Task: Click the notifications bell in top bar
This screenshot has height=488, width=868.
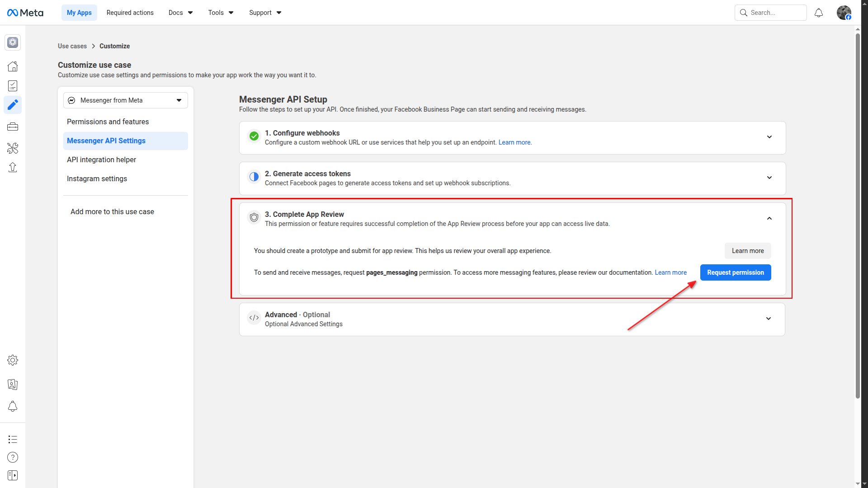Action: [x=819, y=13]
